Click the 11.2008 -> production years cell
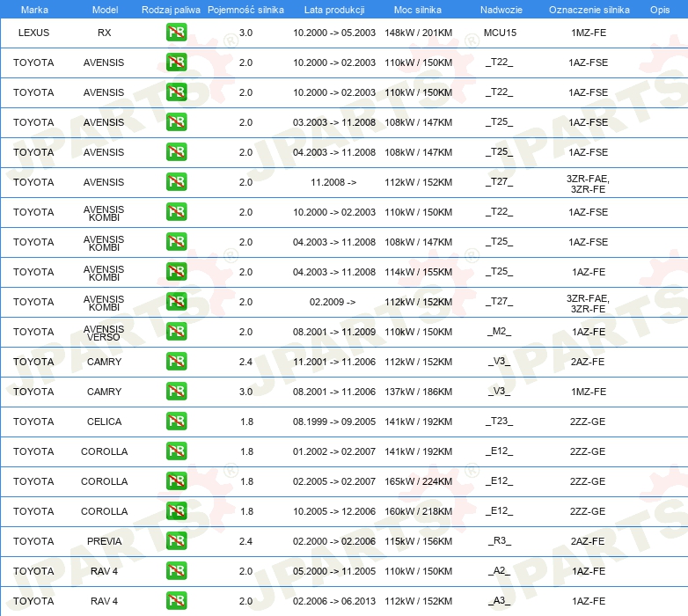This screenshot has width=688, height=616. pyautogui.click(x=333, y=182)
